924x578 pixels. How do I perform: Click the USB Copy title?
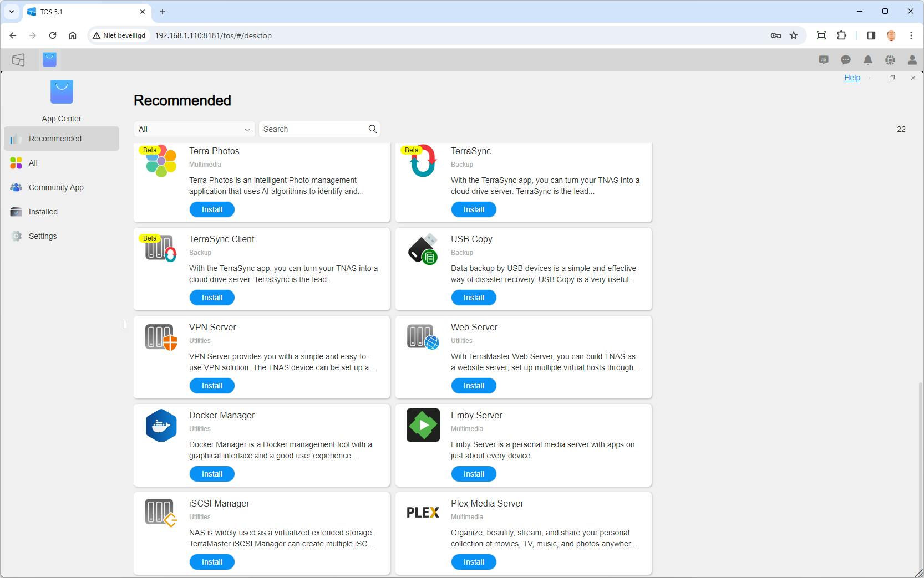(x=471, y=239)
